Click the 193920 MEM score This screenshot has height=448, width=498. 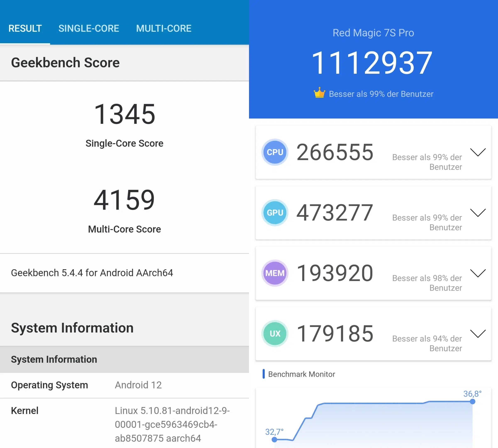pyautogui.click(x=335, y=273)
